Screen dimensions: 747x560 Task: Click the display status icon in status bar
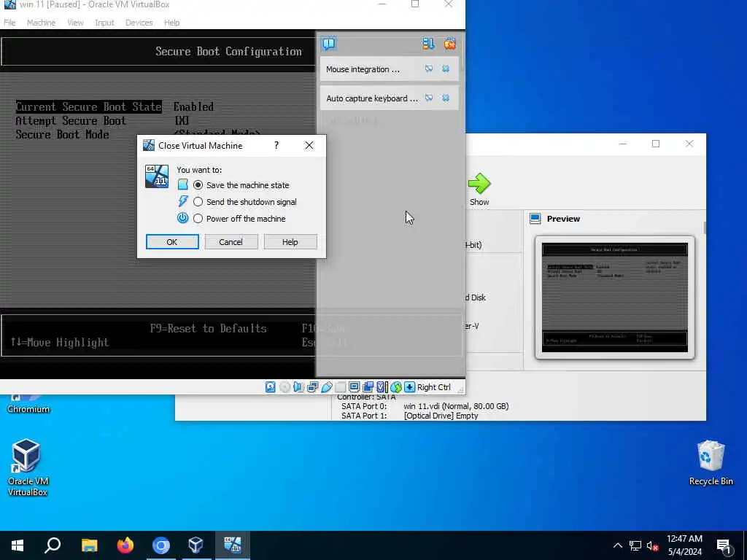tap(354, 387)
